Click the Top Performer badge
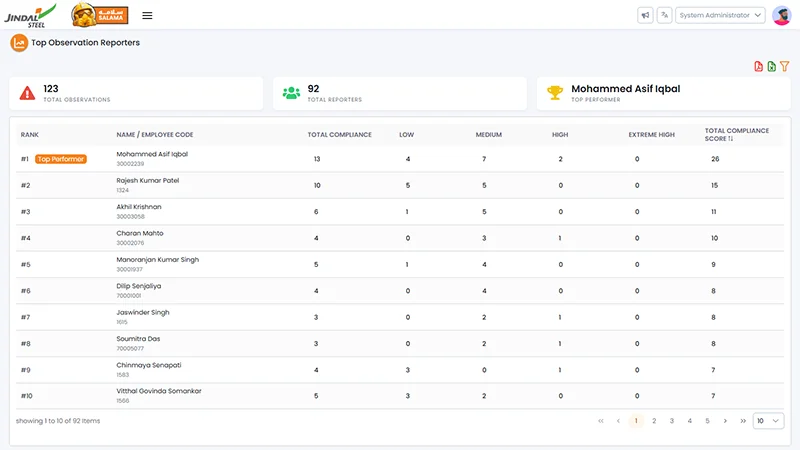800x450 pixels. click(x=61, y=159)
